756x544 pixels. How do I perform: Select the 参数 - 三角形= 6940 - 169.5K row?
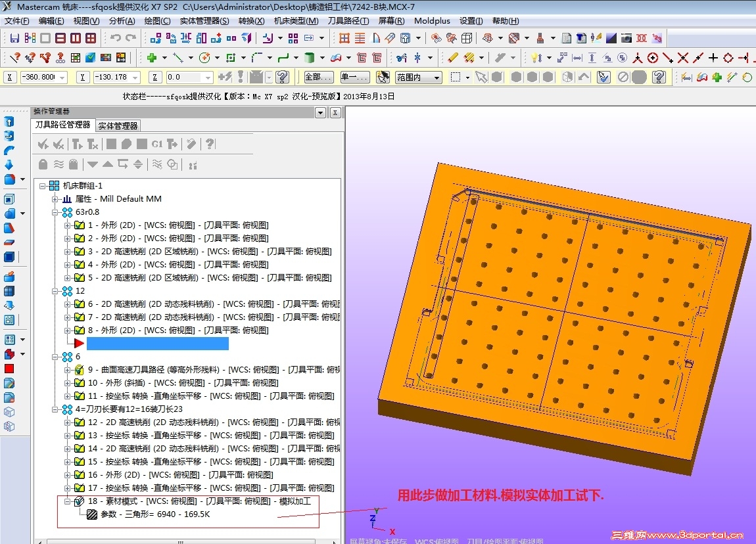click(x=155, y=514)
